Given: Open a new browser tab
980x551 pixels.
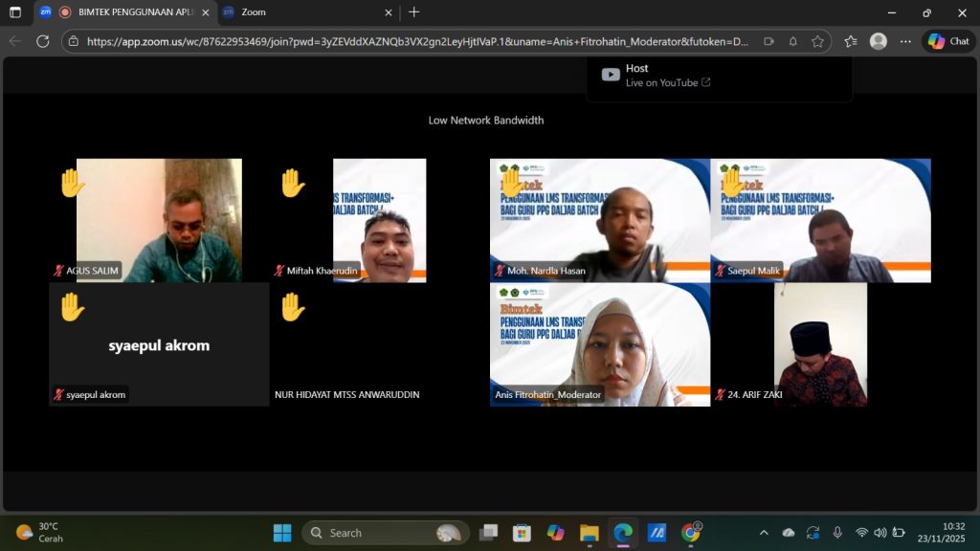Looking at the screenshot, I should [413, 12].
